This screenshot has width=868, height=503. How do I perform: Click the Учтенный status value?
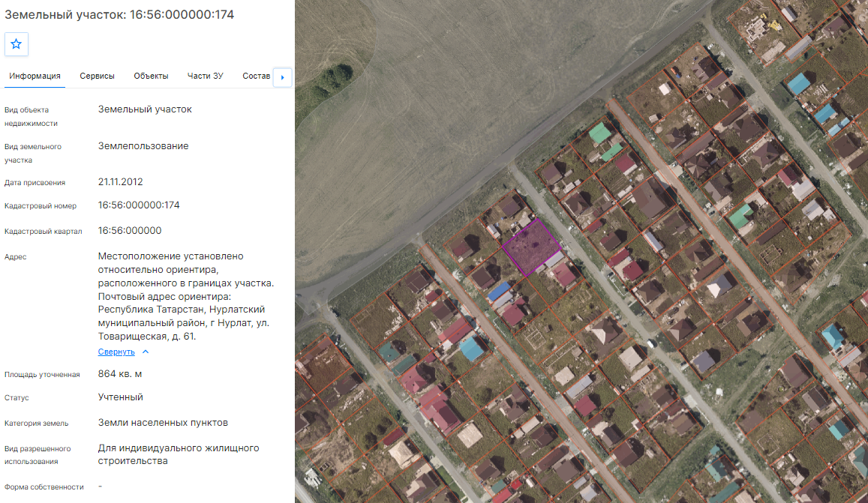121,397
